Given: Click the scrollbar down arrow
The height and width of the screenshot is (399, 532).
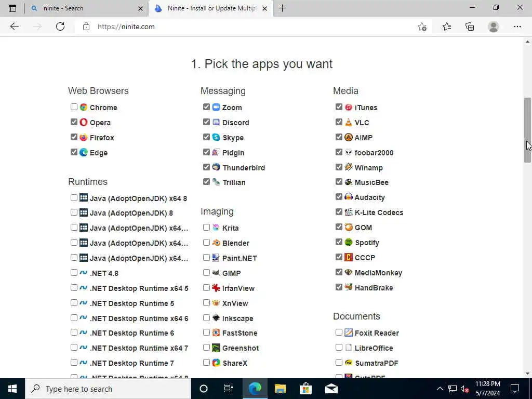Looking at the screenshot, I should tap(527, 374).
